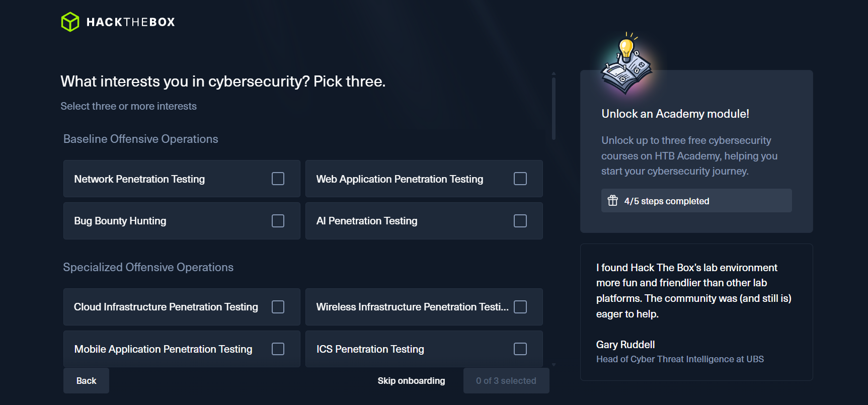Select the AI Penetration Testing checkbox
Viewport: 868px width, 405px height.
(520, 221)
